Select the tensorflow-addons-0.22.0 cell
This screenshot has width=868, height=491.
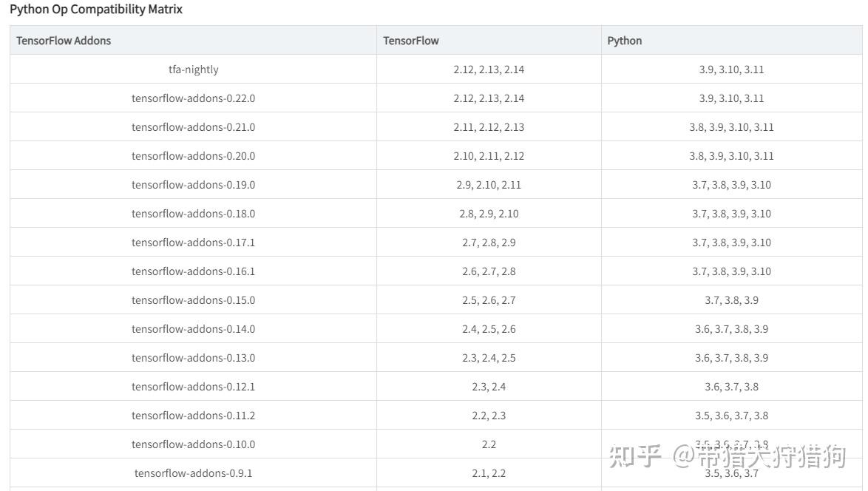tap(193, 98)
